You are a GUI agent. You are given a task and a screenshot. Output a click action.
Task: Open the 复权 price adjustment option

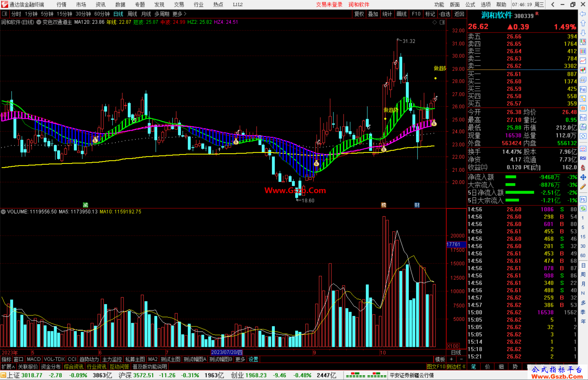click(359, 14)
